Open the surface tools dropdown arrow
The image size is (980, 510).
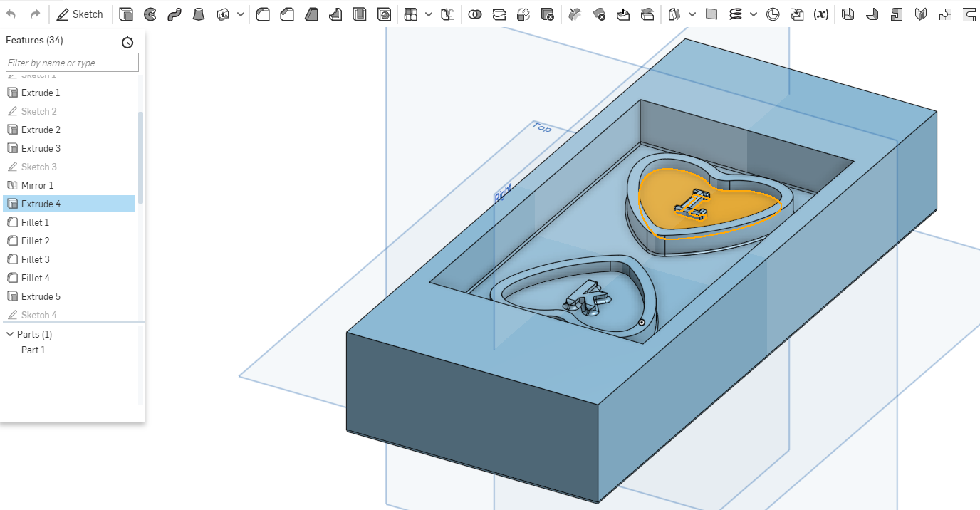click(x=692, y=14)
